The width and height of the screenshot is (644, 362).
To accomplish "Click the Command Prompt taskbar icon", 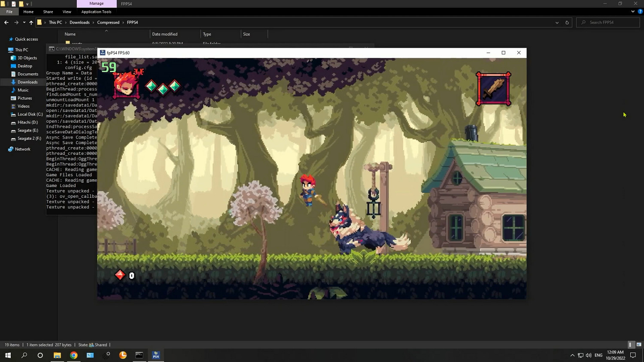I will click(x=139, y=355).
